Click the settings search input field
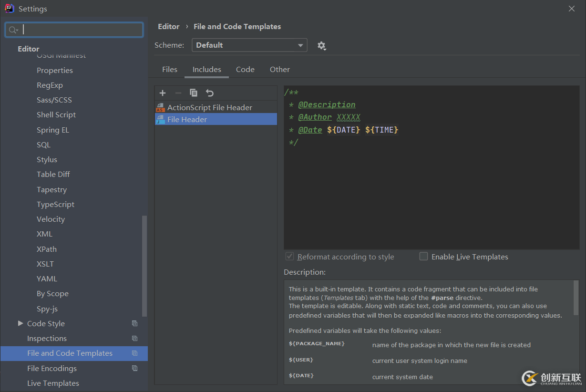Screen dimensions: 586x392 pyautogui.click(x=81, y=30)
